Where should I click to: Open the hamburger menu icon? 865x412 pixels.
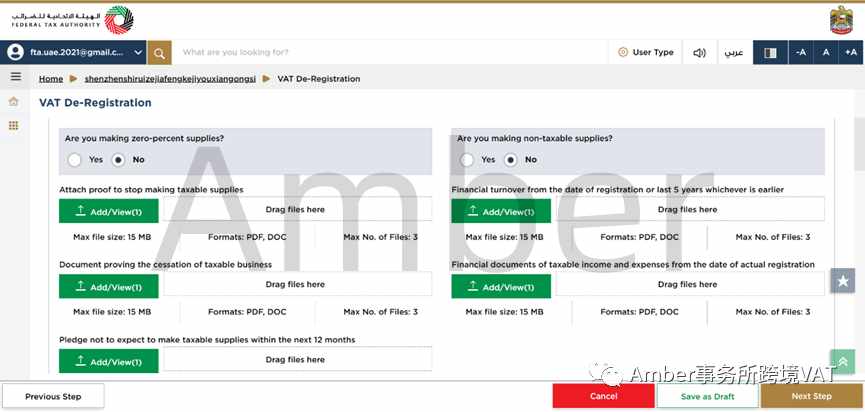[x=16, y=77]
